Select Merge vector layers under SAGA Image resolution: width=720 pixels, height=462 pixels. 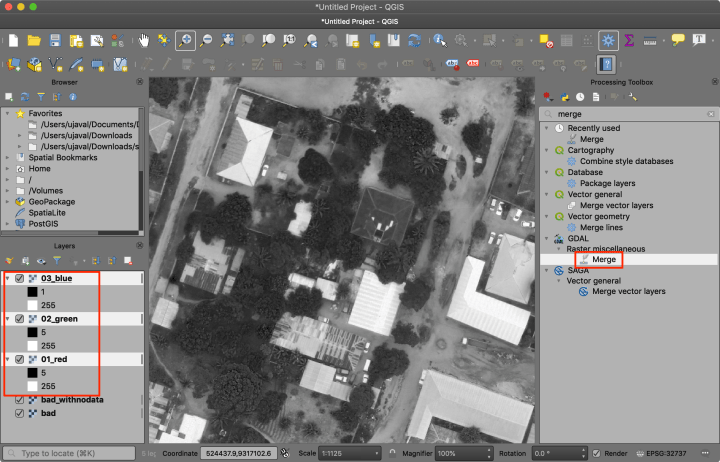[x=628, y=292]
